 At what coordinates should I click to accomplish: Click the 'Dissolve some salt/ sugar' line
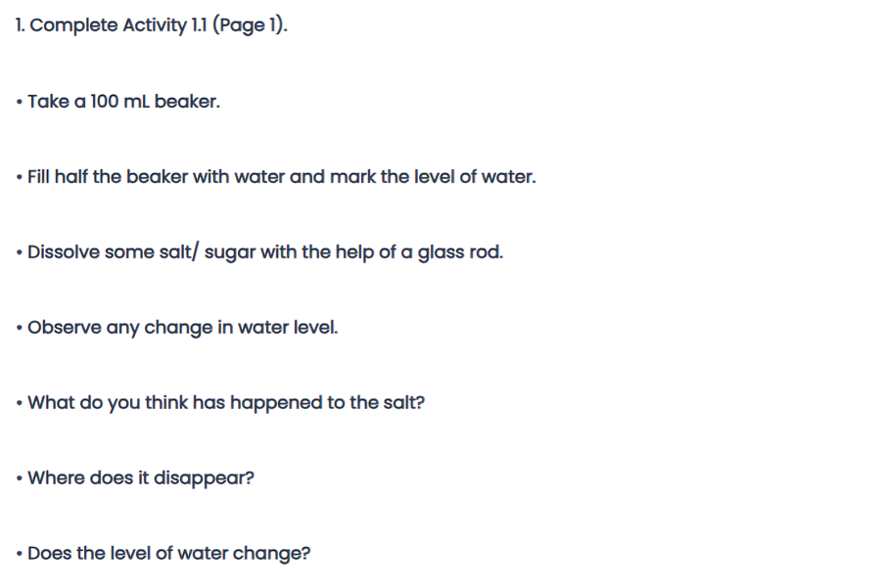click(264, 252)
